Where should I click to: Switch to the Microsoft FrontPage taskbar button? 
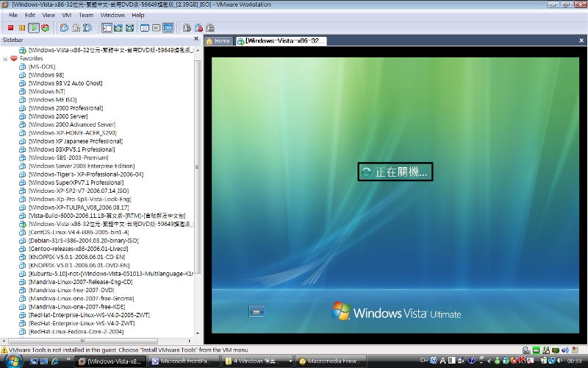[185, 361]
